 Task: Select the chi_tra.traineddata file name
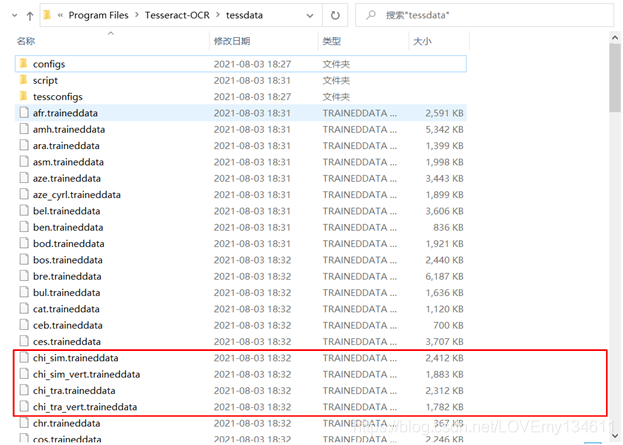click(74, 391)
